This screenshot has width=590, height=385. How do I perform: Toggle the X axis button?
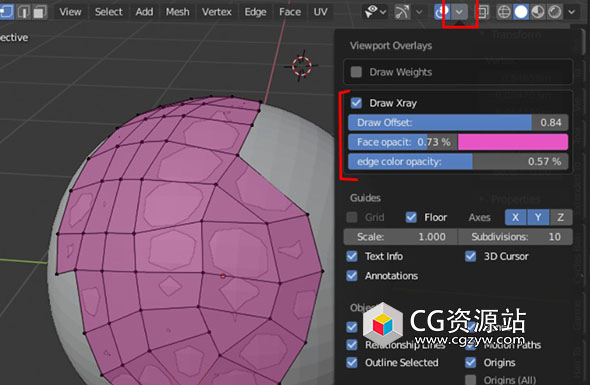tap(515, 217)
